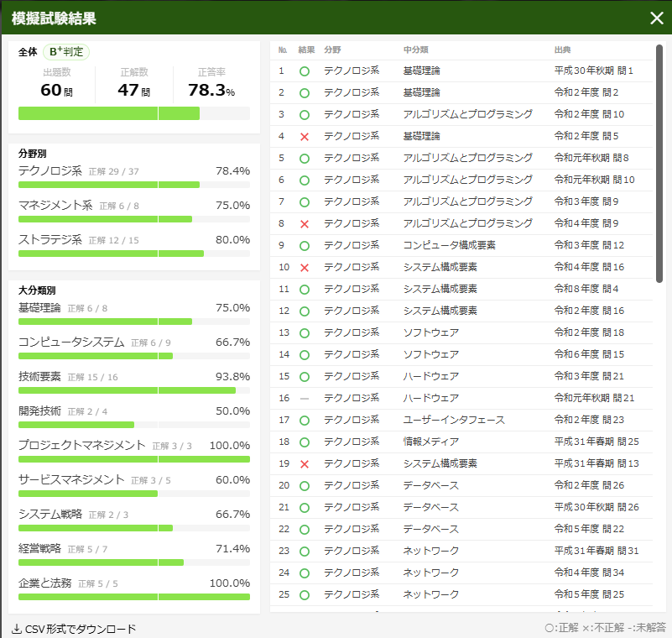This screenshot has height=638, width=672.
Task: Select the 開発技術 category label
Action: point(39,411)
